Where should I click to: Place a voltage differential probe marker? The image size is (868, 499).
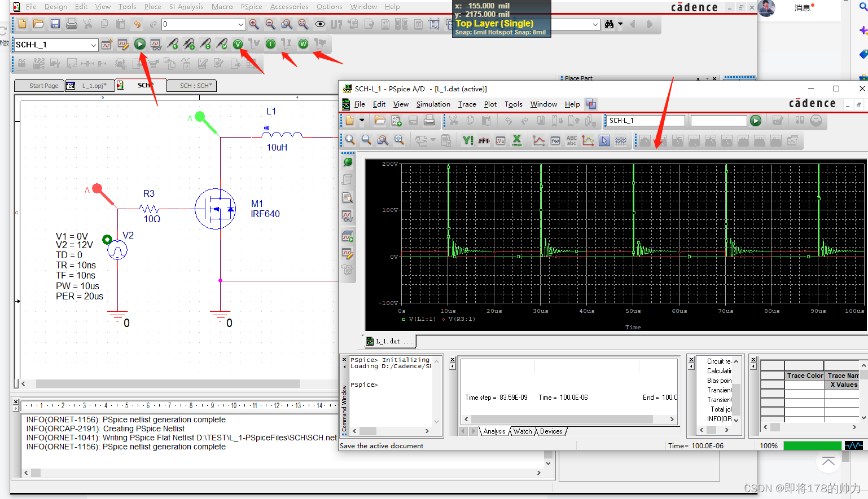(x=189, y=44)
